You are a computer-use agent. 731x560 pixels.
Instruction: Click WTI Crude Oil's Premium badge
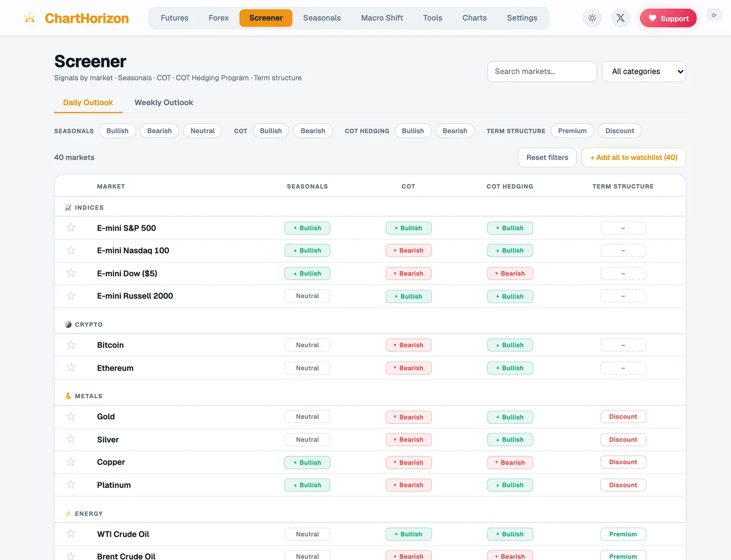[623, 534]
